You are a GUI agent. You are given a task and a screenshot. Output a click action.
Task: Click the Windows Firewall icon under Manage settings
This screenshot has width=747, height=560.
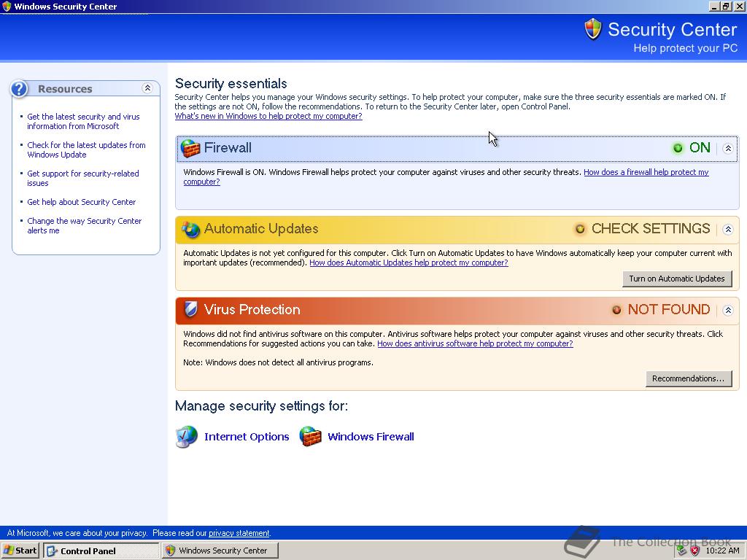[310, 437]
